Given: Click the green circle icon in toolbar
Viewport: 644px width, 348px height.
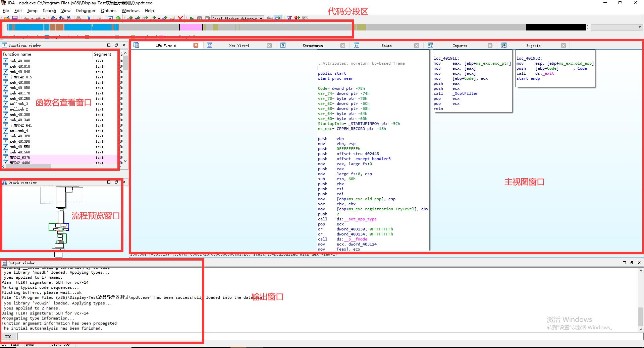Looking at the screenshot, I should 118,18.
